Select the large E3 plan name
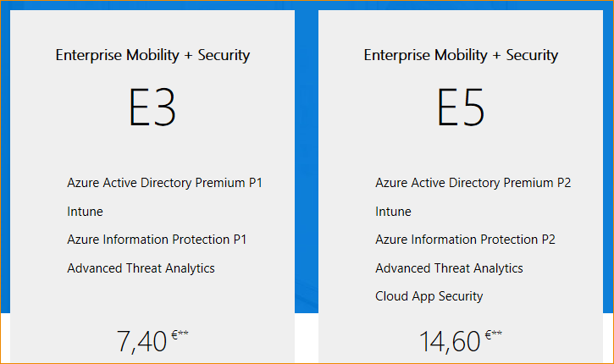The image size is (614, 364). [152, 108]
